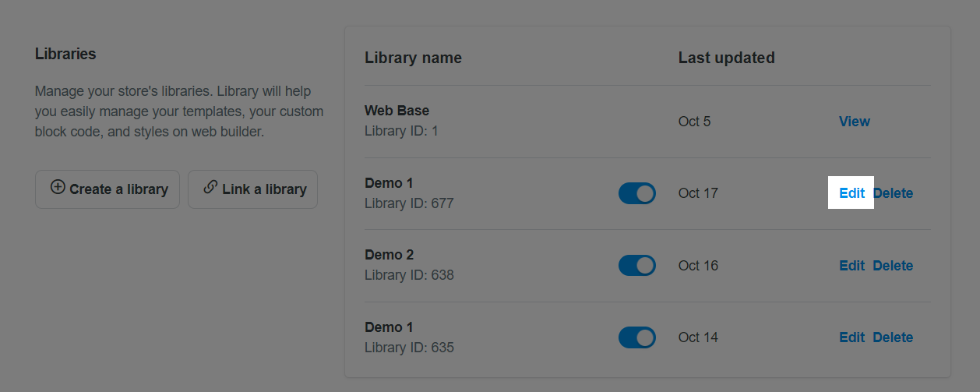This screenshot has width=980, height=392.
Task: Select the Demo 2 library name
Action: pos(390,255)
